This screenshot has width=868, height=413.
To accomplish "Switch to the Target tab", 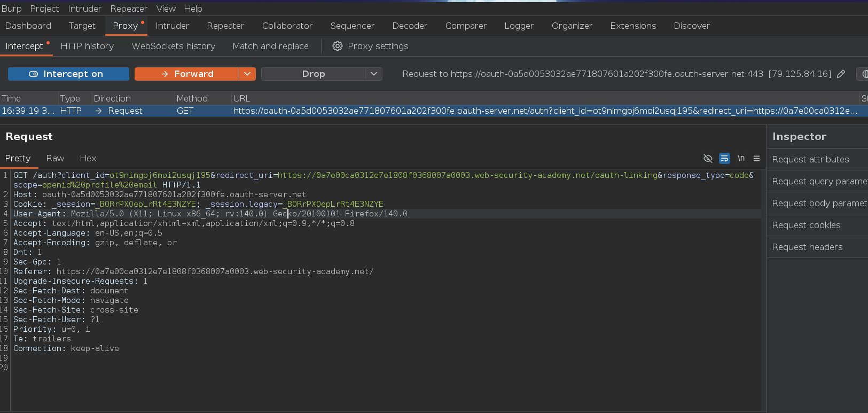I will [x=82, y=26].
